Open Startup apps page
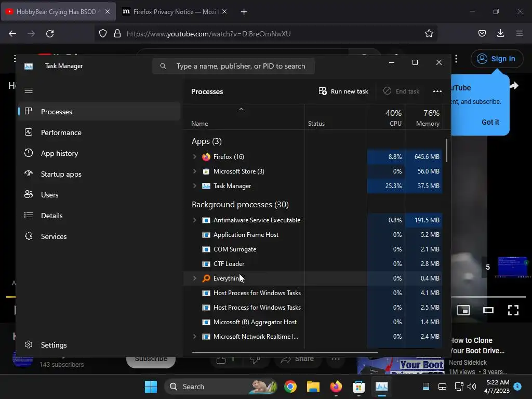This screenshot has height=399, width=532. tap(99, 174)
